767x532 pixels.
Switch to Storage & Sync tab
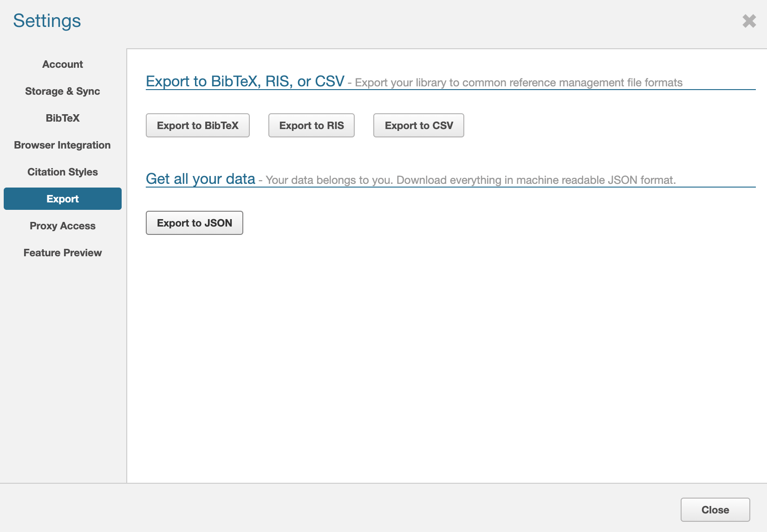tap(63, 91)
